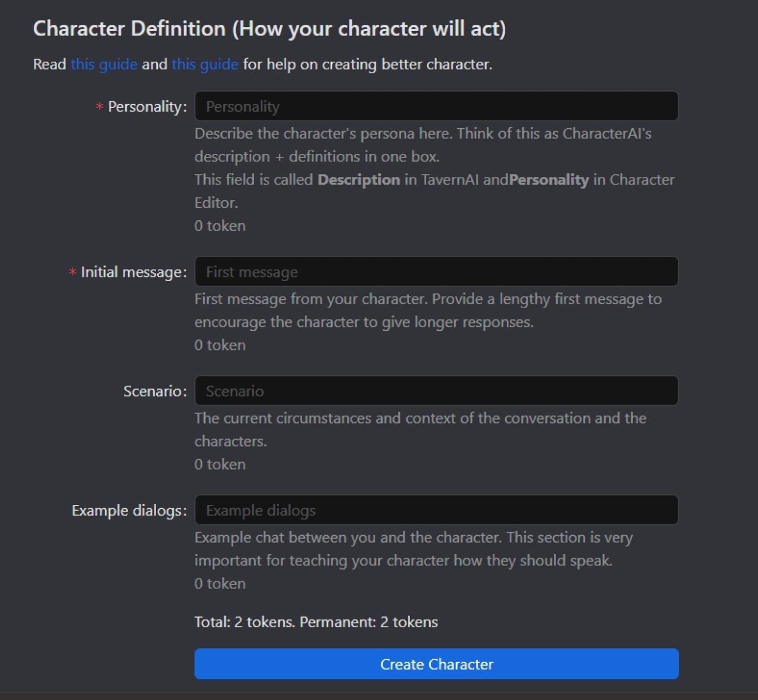The width and height of the screenshot is (758, 700).
Task: Open the first "this guide" link
Action: click(104, 64)
